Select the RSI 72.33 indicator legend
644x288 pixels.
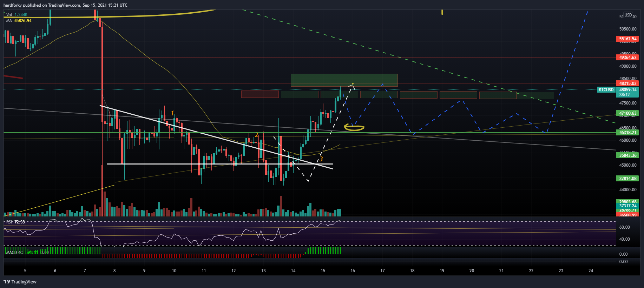coord(15,222)
